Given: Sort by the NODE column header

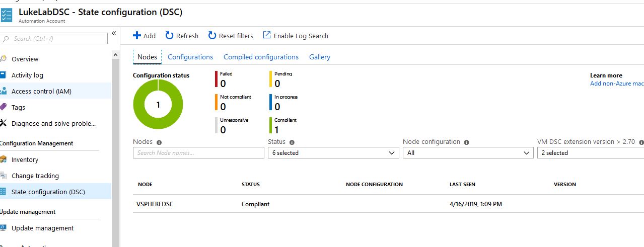Looking at the screenshot, I should coord(145,185).
